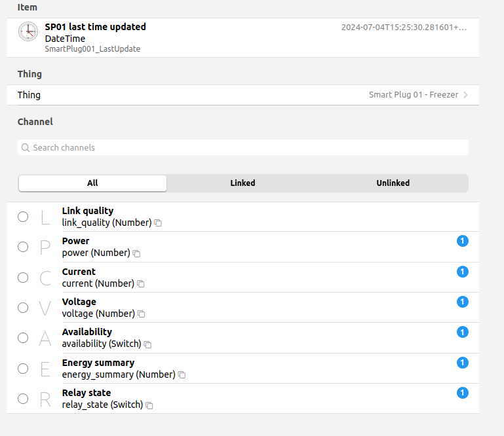Copy the energy_summary channel ID
This screenshot has height=436, width=504.
pos(182,375)
